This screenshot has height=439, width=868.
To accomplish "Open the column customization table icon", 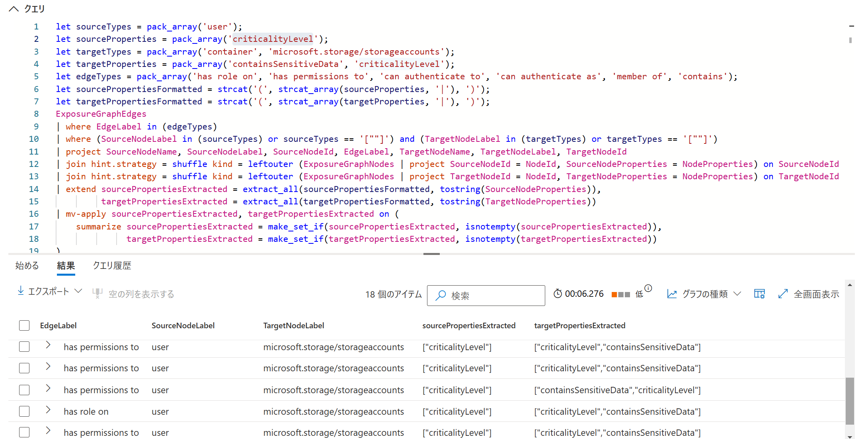I will (x=759, y=294).
